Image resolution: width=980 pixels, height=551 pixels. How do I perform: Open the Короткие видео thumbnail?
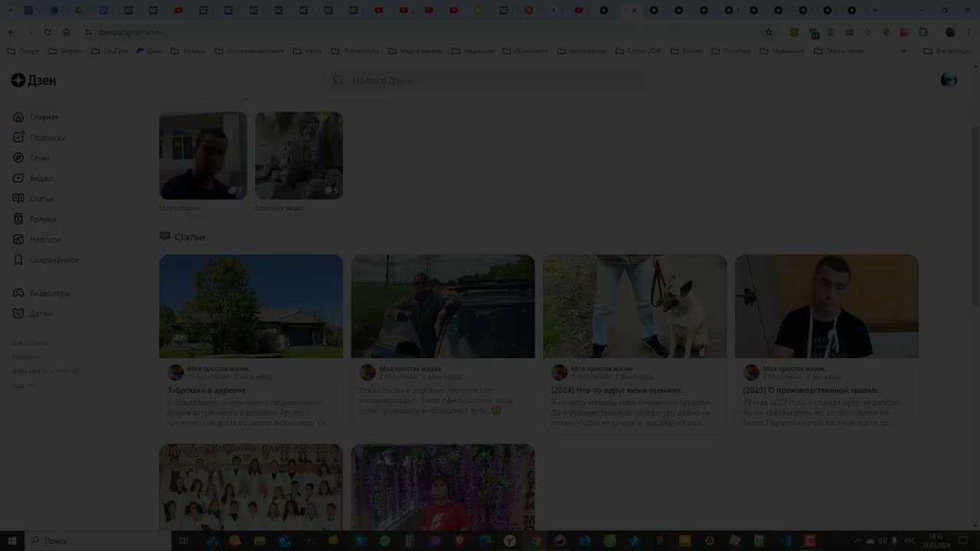[x=299, y=155]
